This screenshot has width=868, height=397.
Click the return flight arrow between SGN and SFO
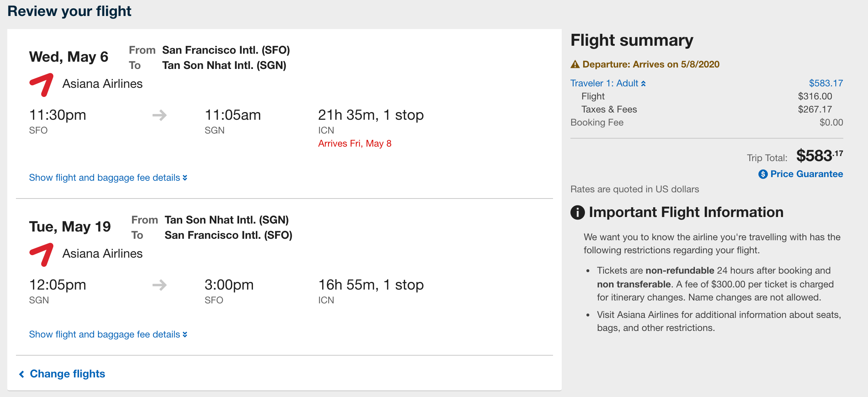pos(159,285)
